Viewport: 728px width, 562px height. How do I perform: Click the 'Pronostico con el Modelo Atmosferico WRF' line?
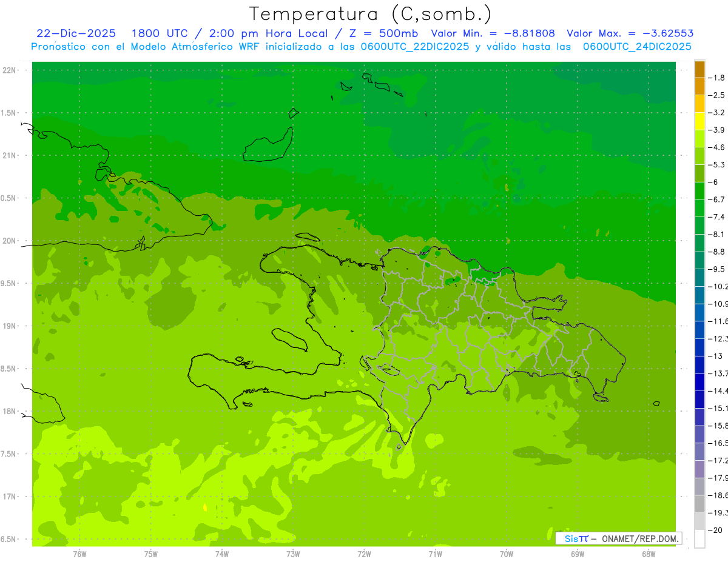coord(361,47)
